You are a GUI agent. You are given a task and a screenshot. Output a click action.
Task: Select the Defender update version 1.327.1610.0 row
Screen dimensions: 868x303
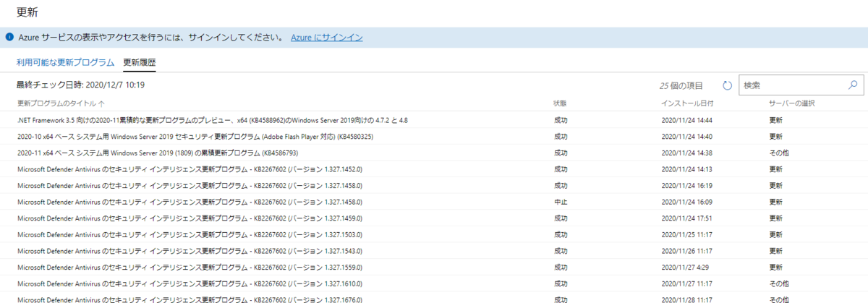tap(434, 283)
